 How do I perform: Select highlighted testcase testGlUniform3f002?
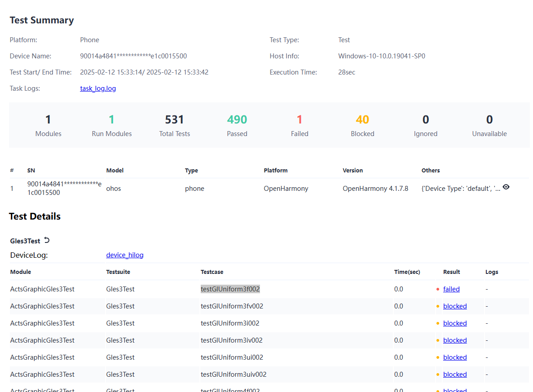230,289
